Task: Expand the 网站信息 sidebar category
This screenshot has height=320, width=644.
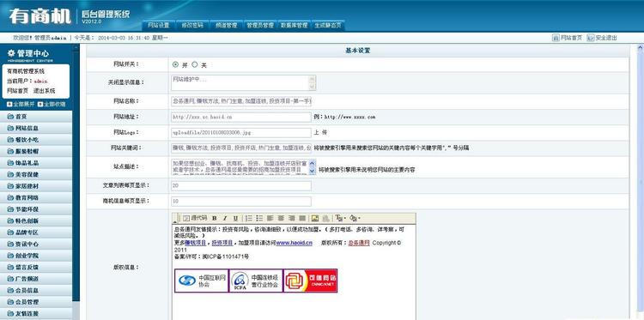Action: (36, 128)
